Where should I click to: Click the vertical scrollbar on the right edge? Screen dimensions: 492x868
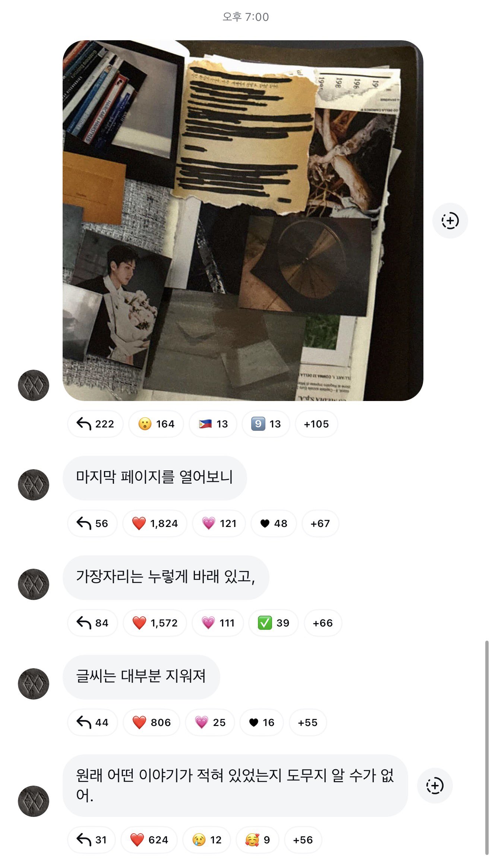(x=486, y=747)
